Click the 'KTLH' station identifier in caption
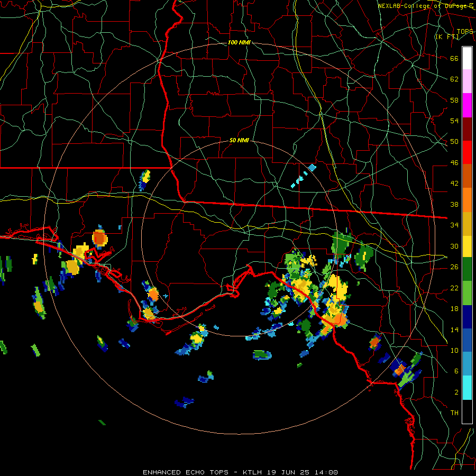476x476 pixels. pyautogui.click(x=252, y=472)
